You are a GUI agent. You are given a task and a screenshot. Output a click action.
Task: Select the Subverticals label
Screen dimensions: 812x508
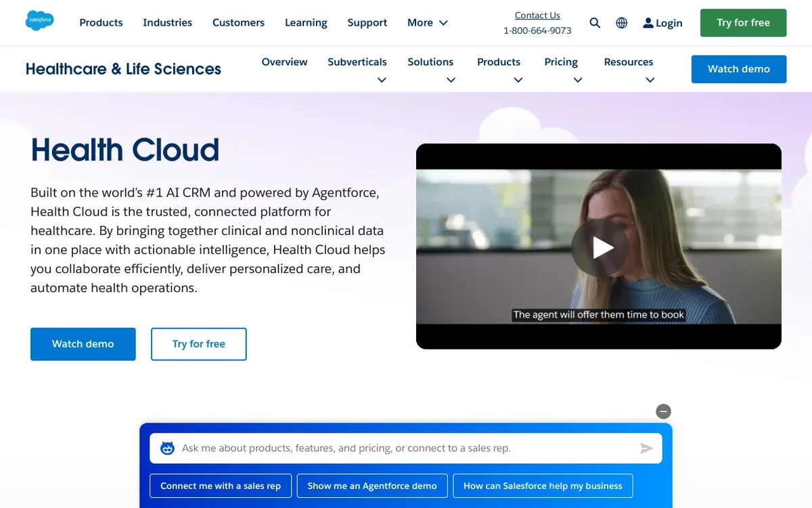tap(357, 62)
